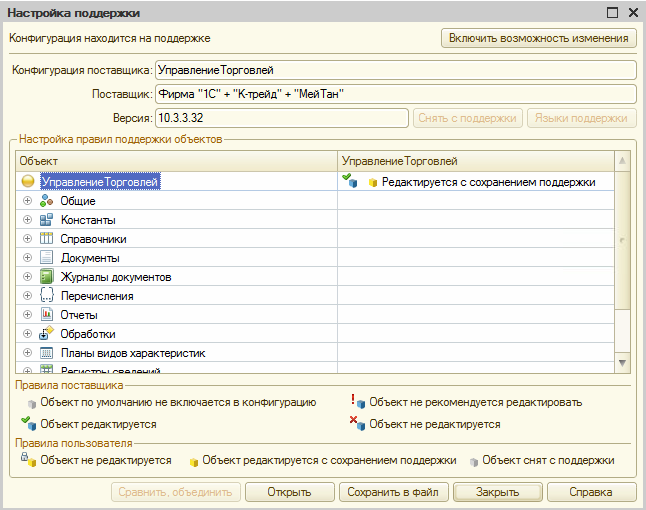Expand the Общие tree node

tap(27, 201)
